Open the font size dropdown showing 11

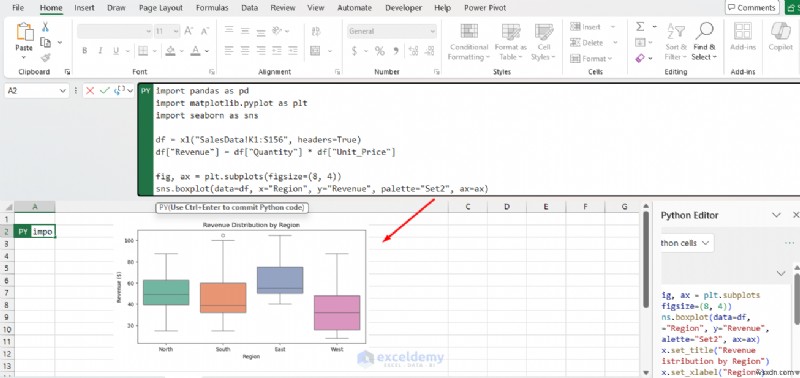pyautogui.click(x=175, y=31)
